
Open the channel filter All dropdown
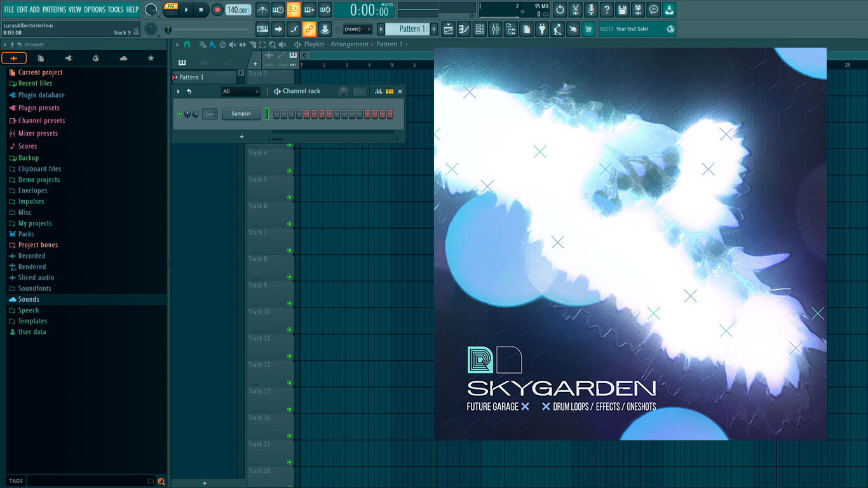[x=241, y=91]
